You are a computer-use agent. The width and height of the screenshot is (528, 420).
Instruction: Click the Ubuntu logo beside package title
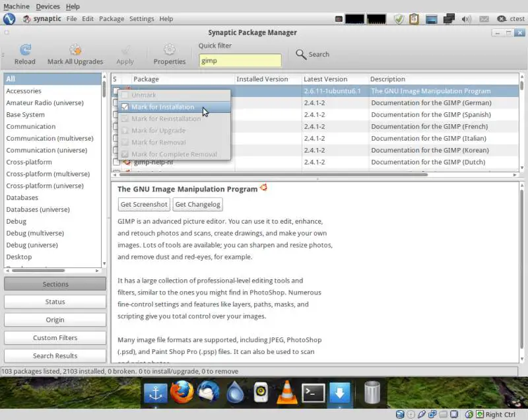(263, 188)
